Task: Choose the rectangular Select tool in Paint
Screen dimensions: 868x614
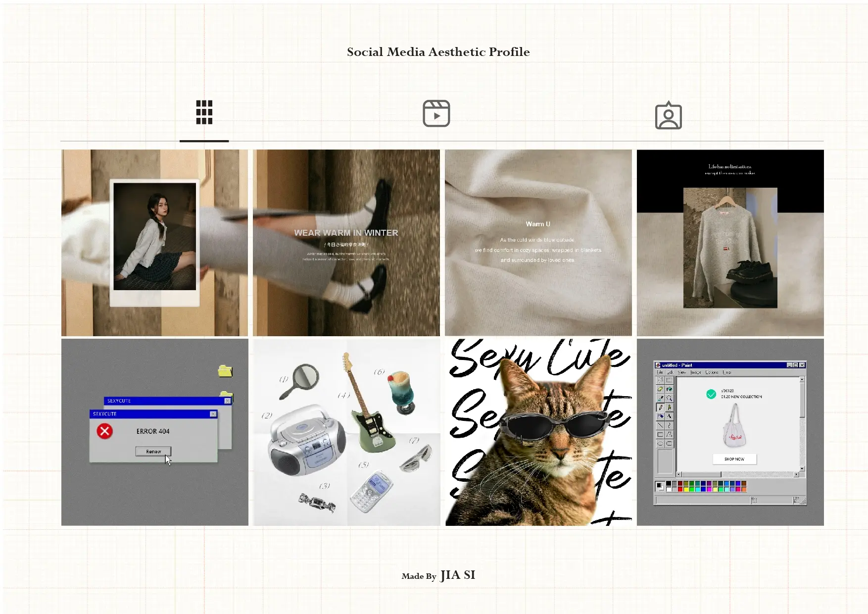Action: click(669, 380)
